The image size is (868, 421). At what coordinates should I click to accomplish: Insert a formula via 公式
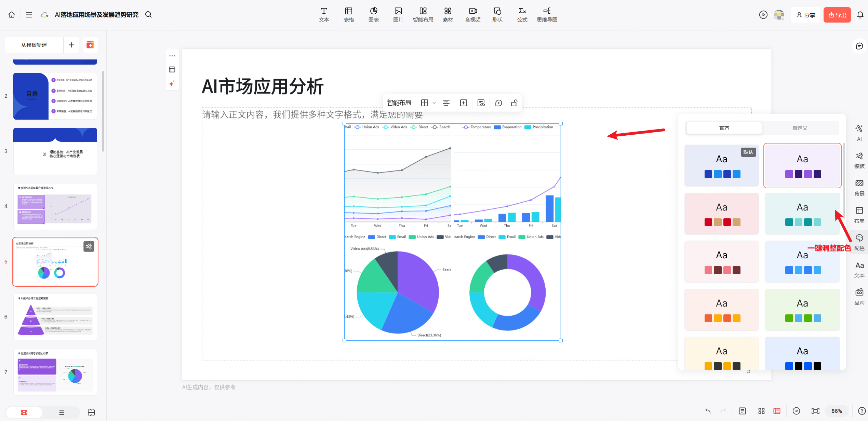(x=522, y=15)
